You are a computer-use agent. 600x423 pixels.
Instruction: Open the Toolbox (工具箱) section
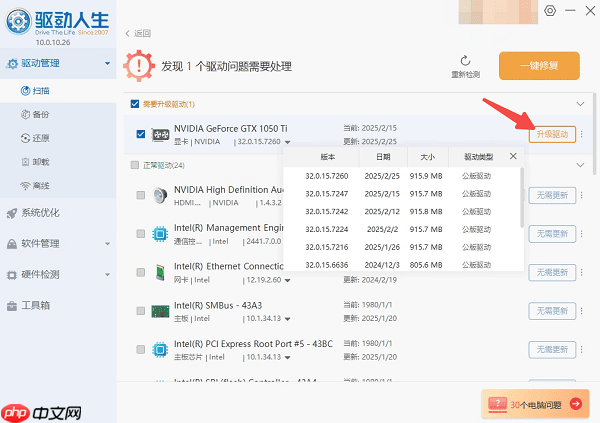point(58,305)
